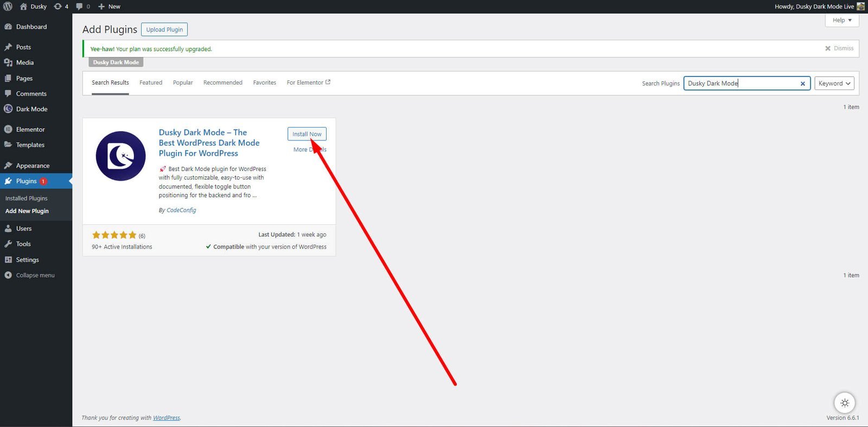This screenshot has width=868, height=427.
Task: Switch to the Popular tab
Action: click(x=183, y=83)
